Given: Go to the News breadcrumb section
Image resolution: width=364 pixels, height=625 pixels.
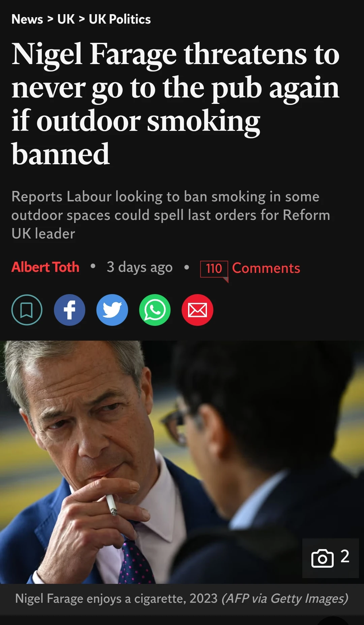Looking at the screenshot, I should point(27,19).
